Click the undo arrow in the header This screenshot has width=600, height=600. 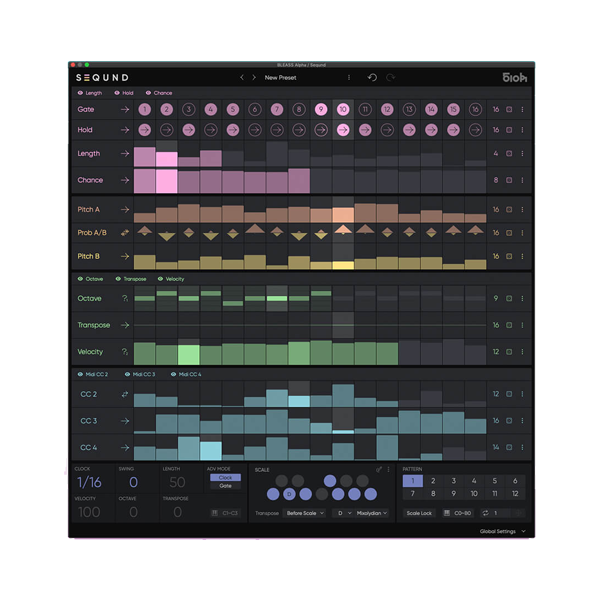click(x=372, y=77)
